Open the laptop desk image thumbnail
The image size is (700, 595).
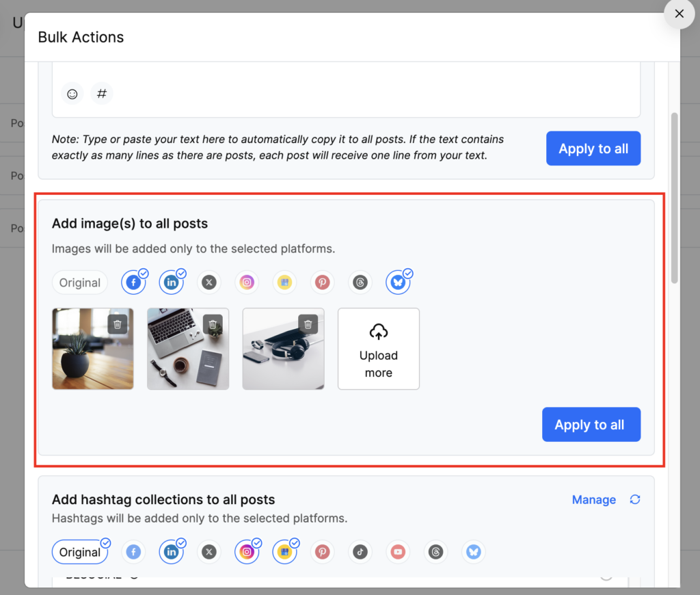188,349
